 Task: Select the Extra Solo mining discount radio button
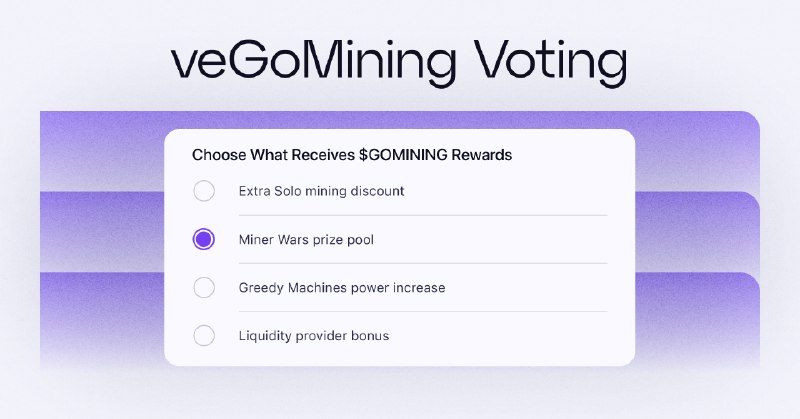[x=204, y=191]
